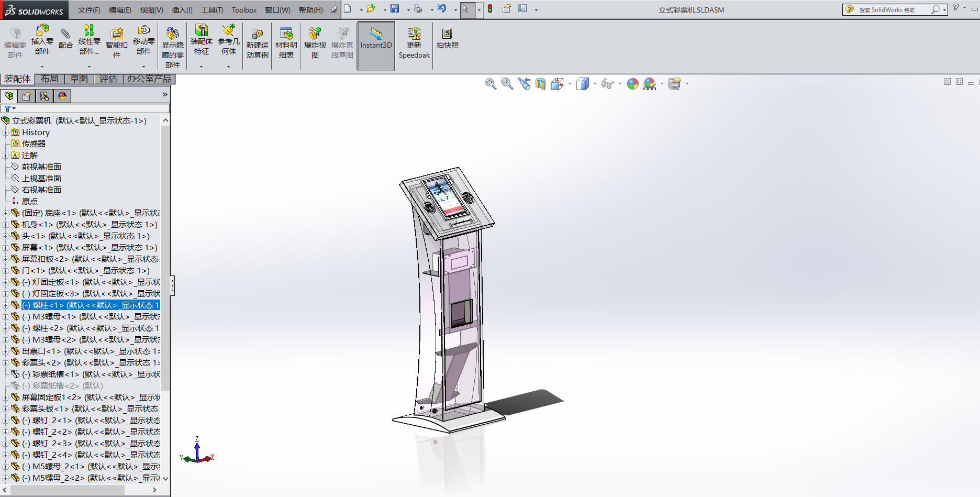Open the 窗口(W) menu
The image size is (980, 497).
pyautogui.click(x=277, y=10)
